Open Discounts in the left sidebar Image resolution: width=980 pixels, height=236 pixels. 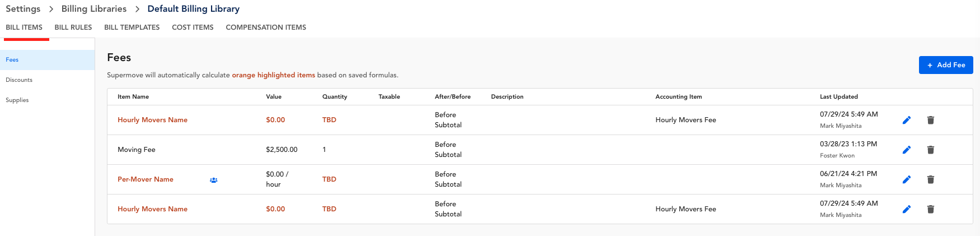[x=47, y=80]
